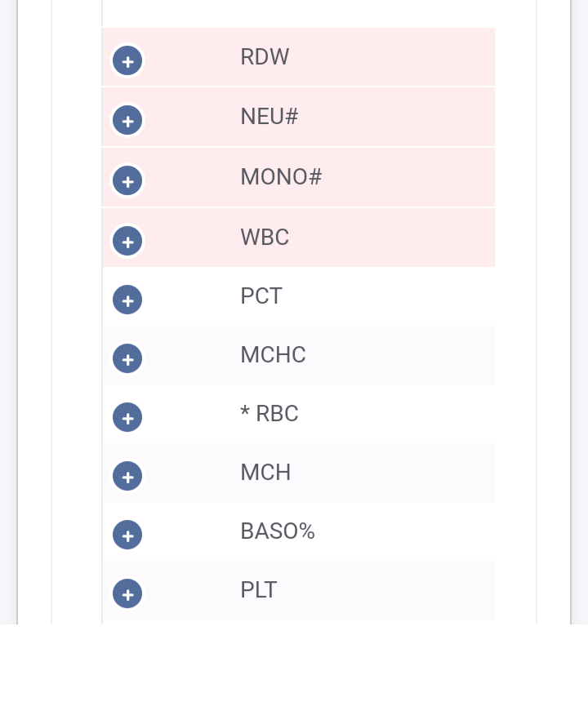Expand the RDW row details
The height and width of the screenshot is (702, 588).
pyautogui.click(x=127, y=61)
